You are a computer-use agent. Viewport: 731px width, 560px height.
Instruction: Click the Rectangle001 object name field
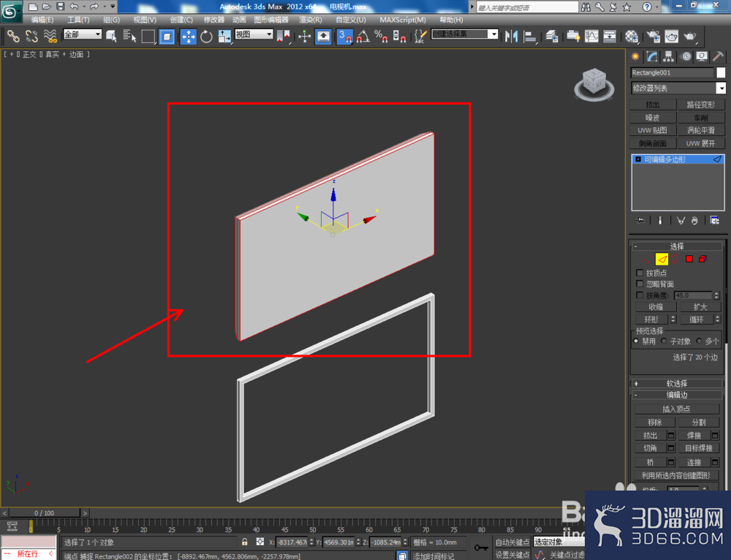pos(673,72)
